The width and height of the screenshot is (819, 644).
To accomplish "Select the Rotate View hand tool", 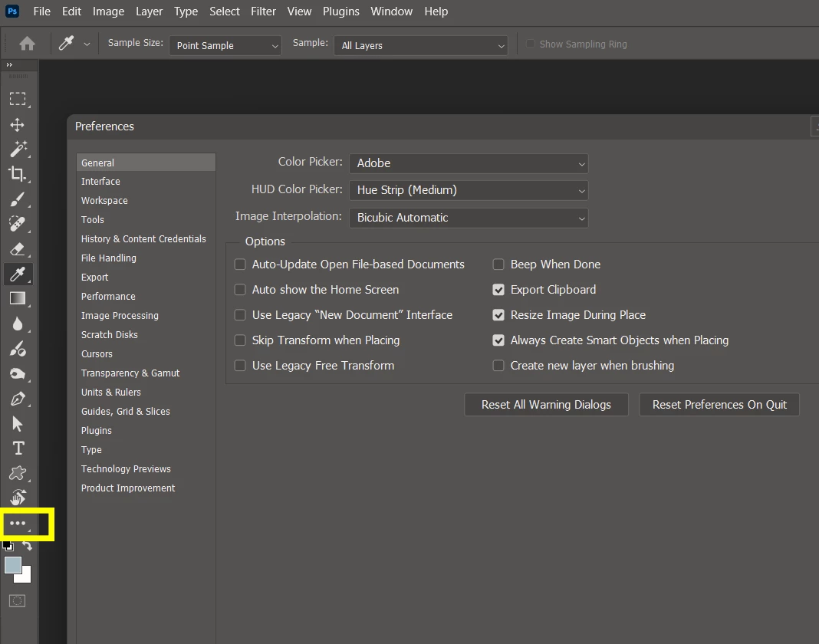I will click(18, 498).
